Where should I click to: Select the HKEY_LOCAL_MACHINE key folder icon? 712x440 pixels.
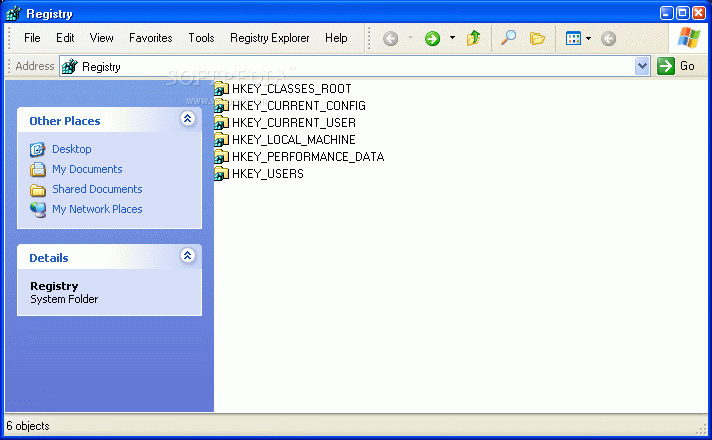222,139
